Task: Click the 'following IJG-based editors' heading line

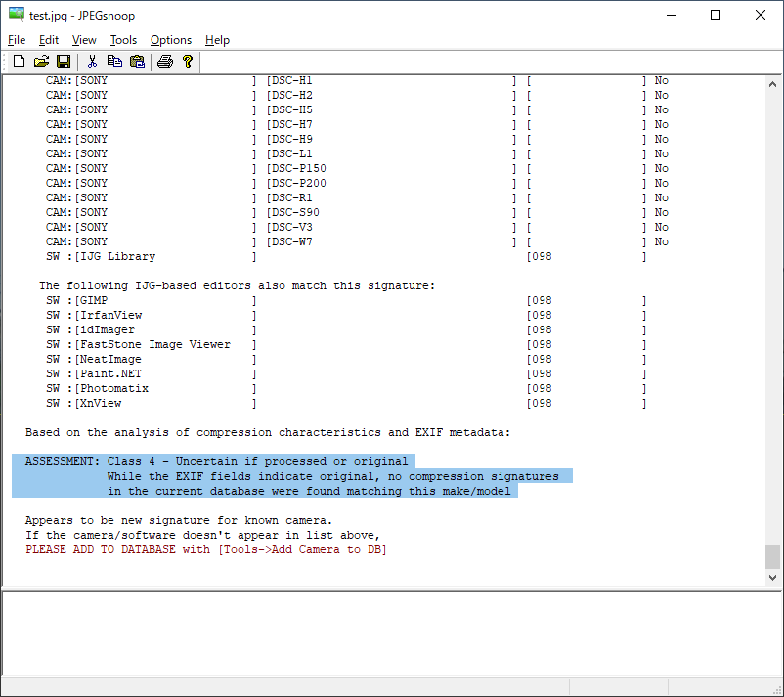Action: coord(237,286)
